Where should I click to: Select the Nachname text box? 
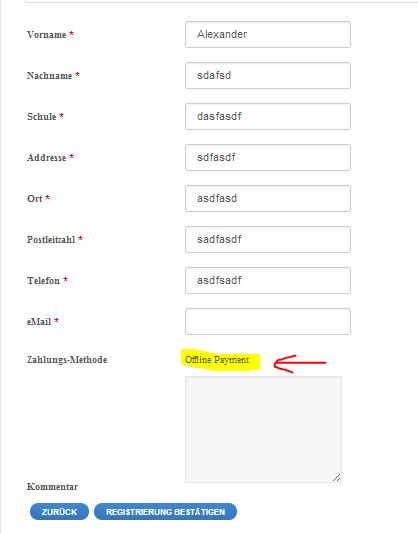268,76
